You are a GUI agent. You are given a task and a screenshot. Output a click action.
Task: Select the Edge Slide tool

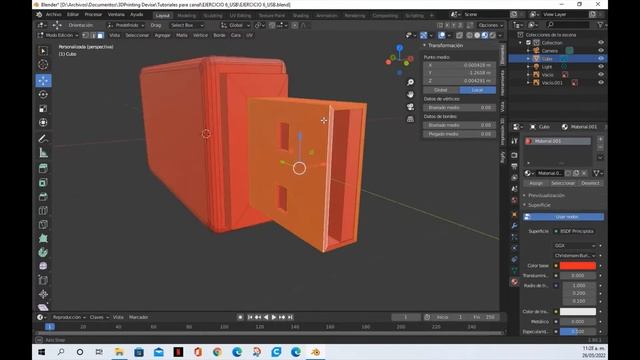coord(43,280)
